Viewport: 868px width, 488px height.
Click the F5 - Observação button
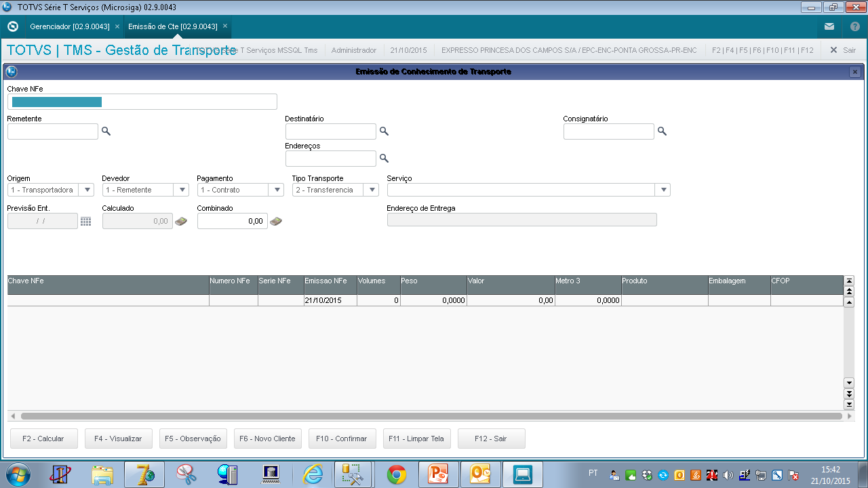193,439
